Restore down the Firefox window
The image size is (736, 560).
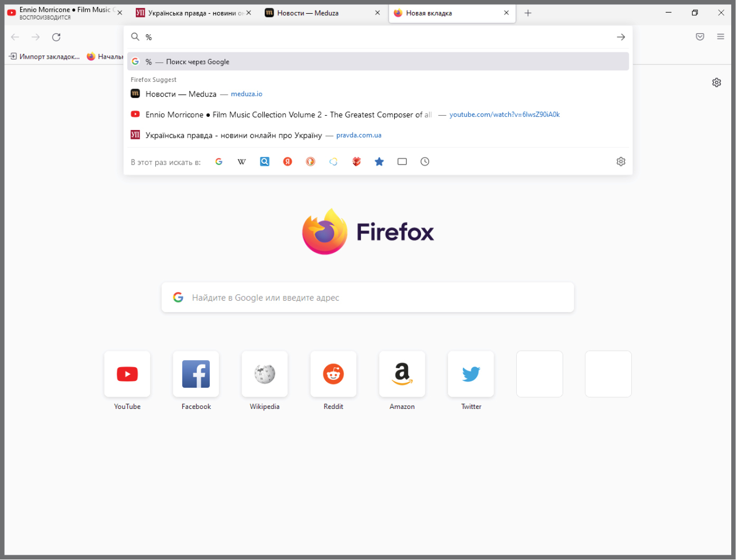click(695, 13)
